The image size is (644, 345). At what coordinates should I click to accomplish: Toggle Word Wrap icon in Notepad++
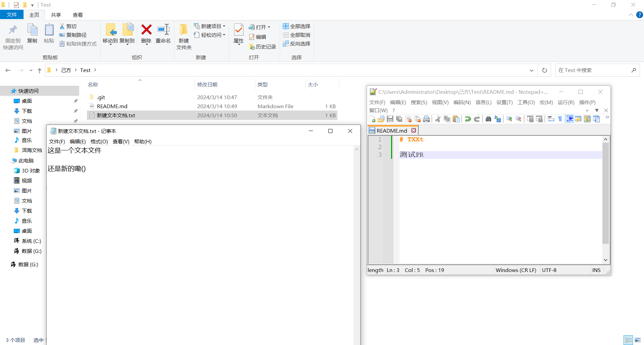[551, 119]
